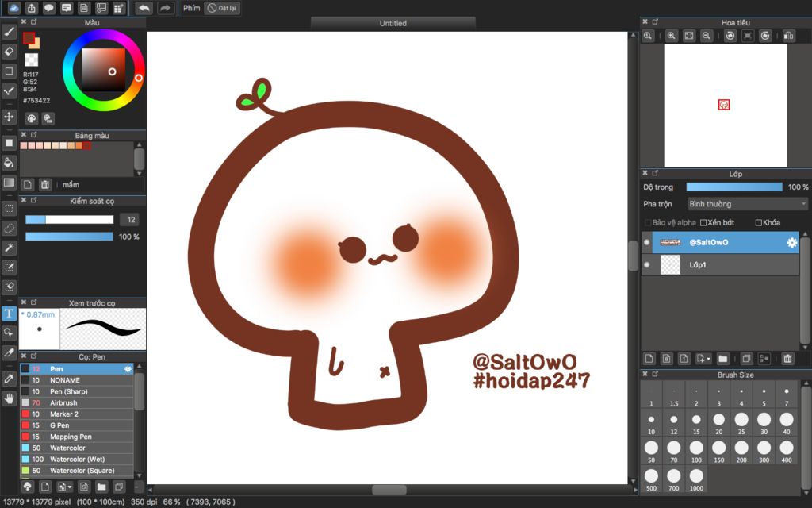Delete palette color with trash icon
Screen dimensions: 812x508
(x=45, y=184)
